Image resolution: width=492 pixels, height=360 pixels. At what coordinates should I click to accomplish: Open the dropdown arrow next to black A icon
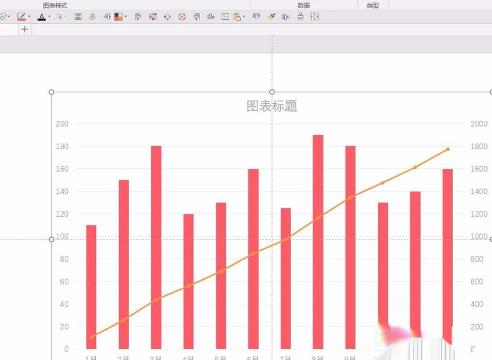(x=49, y=17)
